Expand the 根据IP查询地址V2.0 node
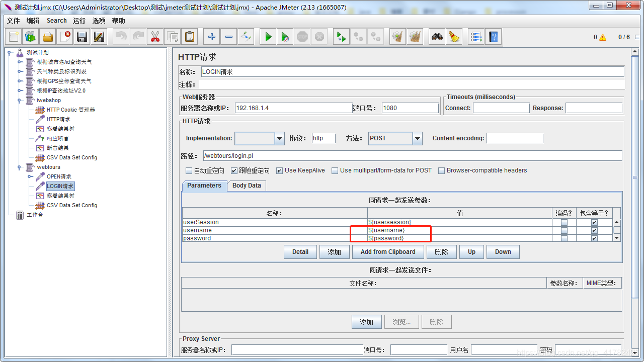Screen dimensions: 644x362 (20, 90)
